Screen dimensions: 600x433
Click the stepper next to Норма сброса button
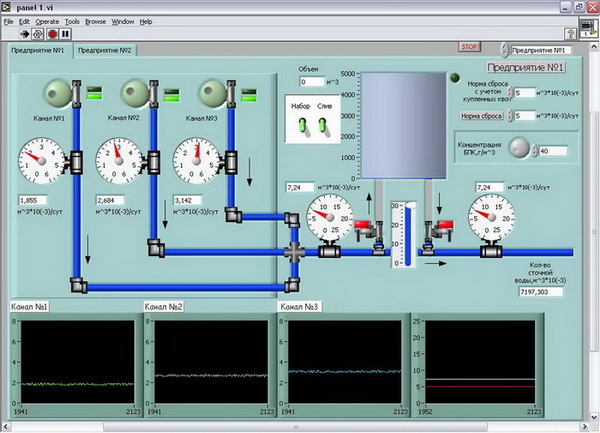point(510,116)
